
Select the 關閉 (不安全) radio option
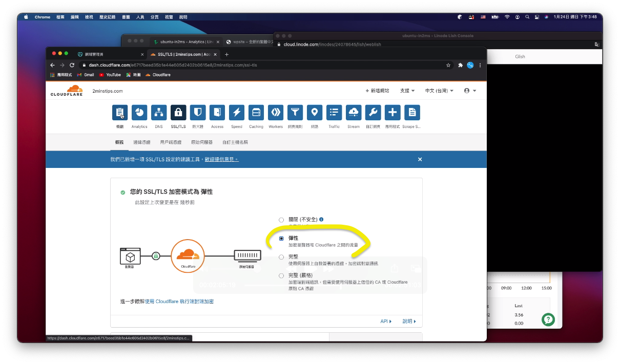pos(281,220)
